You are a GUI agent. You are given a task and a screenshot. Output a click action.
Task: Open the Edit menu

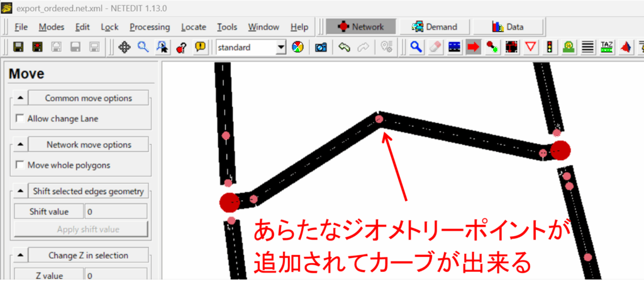coord(82,27)
